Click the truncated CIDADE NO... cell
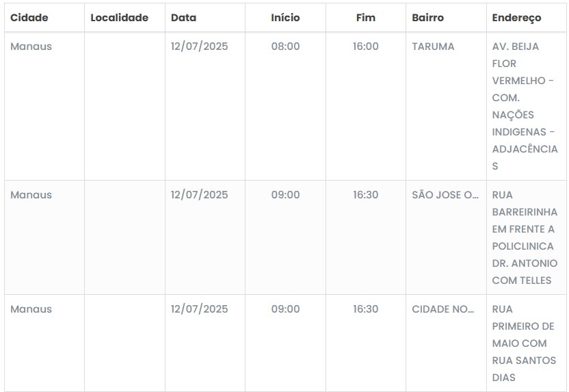569x392 pixels. pyautogui.click(x=443, y=309)
